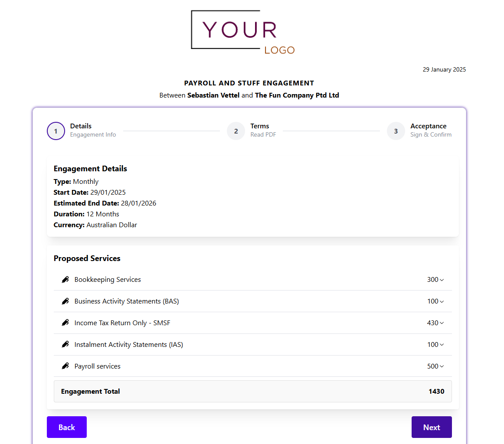Image resolution: width=504 pixels, height=444 pixels.
Task: Select the Engagement Total row
Action: tap(252, 392)
